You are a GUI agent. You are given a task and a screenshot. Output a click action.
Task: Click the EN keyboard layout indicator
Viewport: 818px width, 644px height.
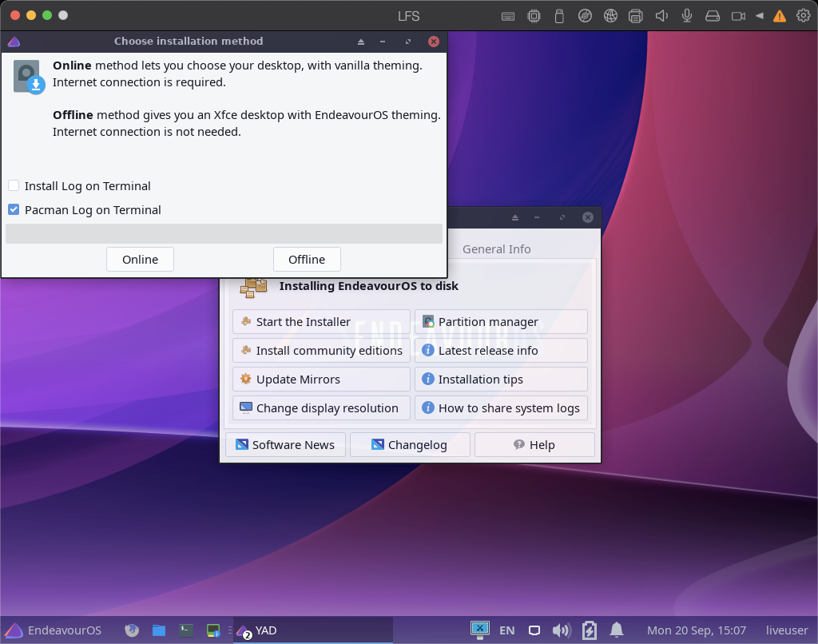507,630
